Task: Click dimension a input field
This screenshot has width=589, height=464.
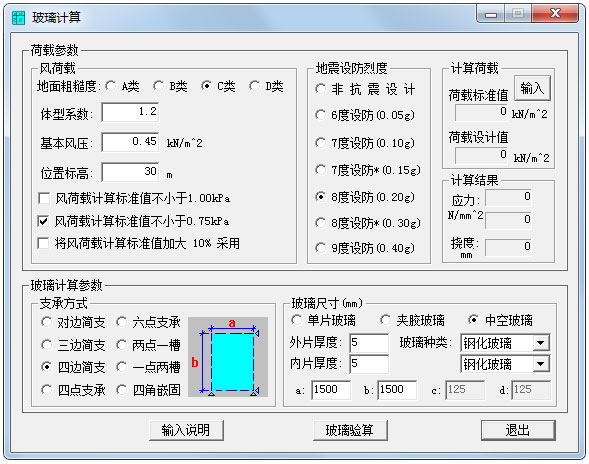Action: coord(331,390)
